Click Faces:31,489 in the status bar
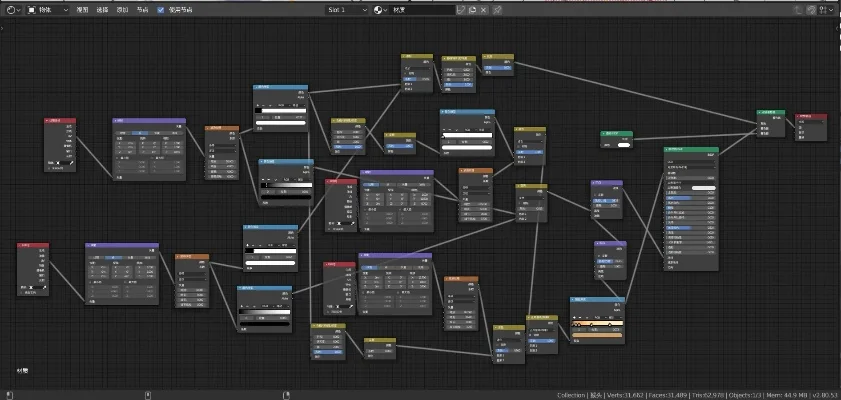The image size is (841, 400). tap(668, 395)
